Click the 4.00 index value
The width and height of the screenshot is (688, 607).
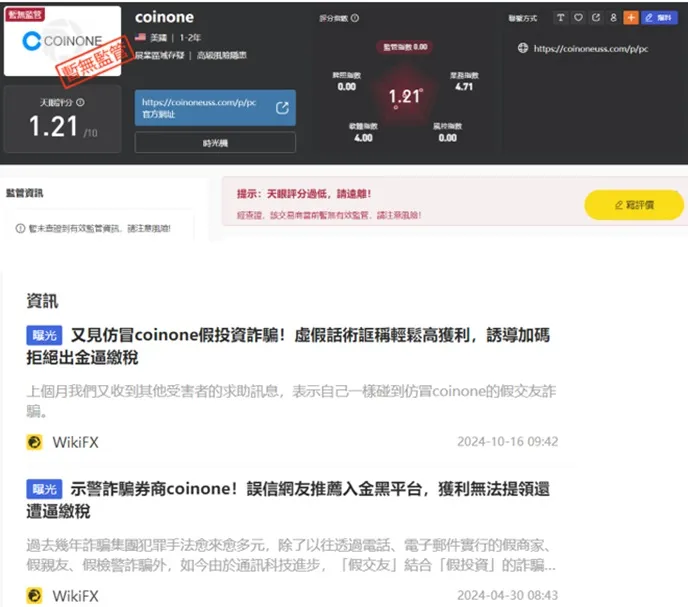pyautogui.click(x=363, y=138)
